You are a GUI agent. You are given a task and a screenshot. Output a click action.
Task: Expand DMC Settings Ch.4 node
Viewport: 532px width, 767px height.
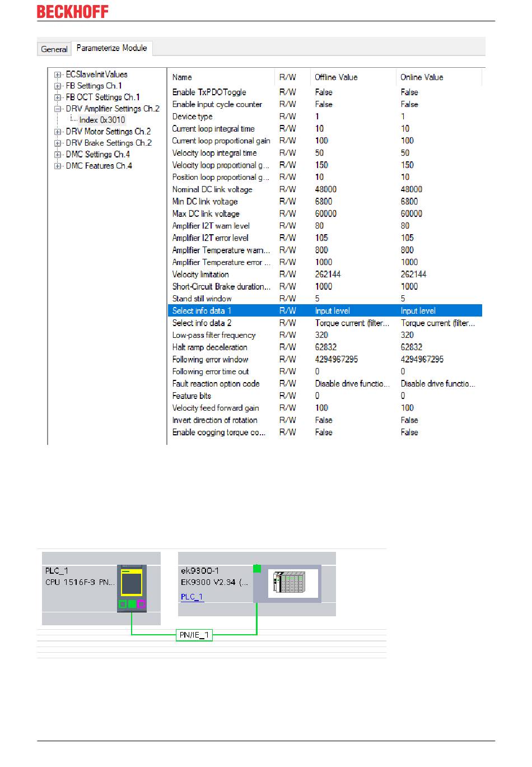(58, 155)
